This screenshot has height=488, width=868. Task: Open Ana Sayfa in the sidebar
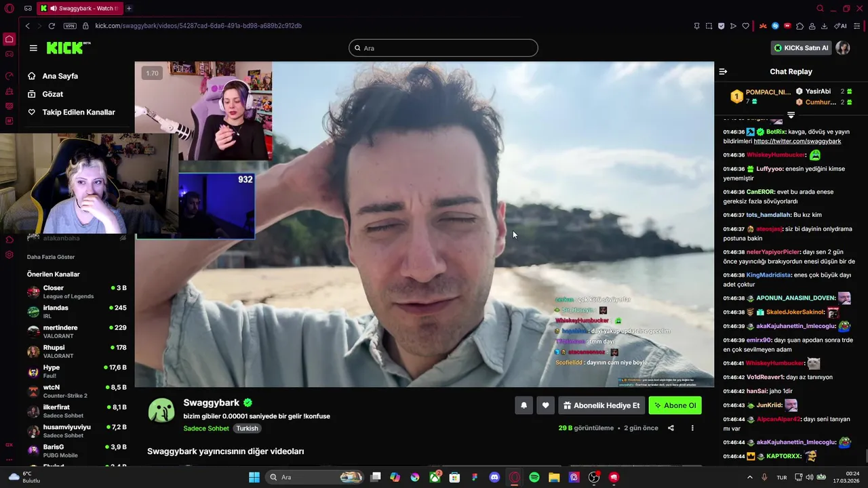(x=53, y=76)
